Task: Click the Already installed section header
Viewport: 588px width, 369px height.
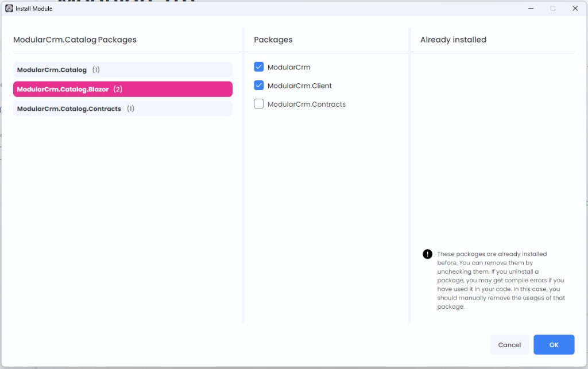Action: (453, 39)
